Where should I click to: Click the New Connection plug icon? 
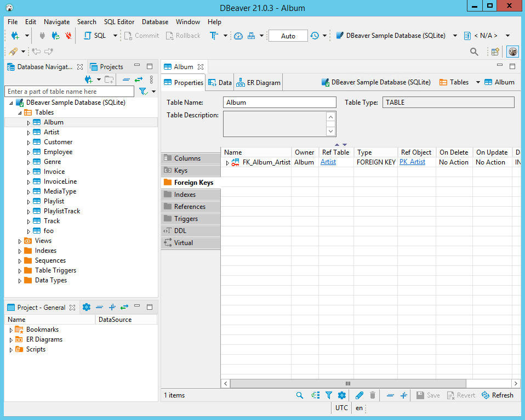[15, 36]
